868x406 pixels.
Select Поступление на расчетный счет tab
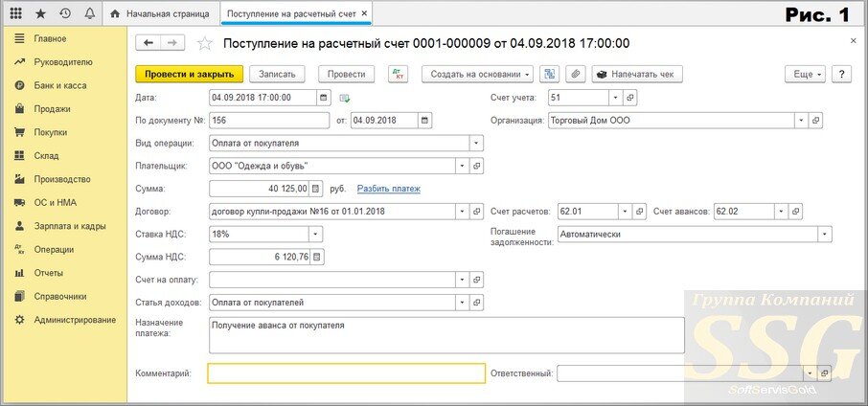click(296, 13)
